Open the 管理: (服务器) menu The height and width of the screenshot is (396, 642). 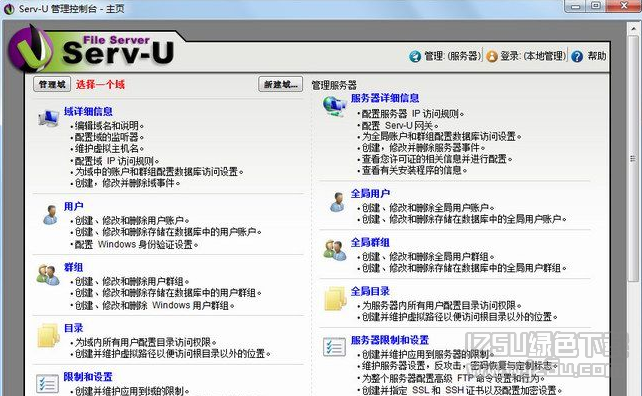(452, 56)
